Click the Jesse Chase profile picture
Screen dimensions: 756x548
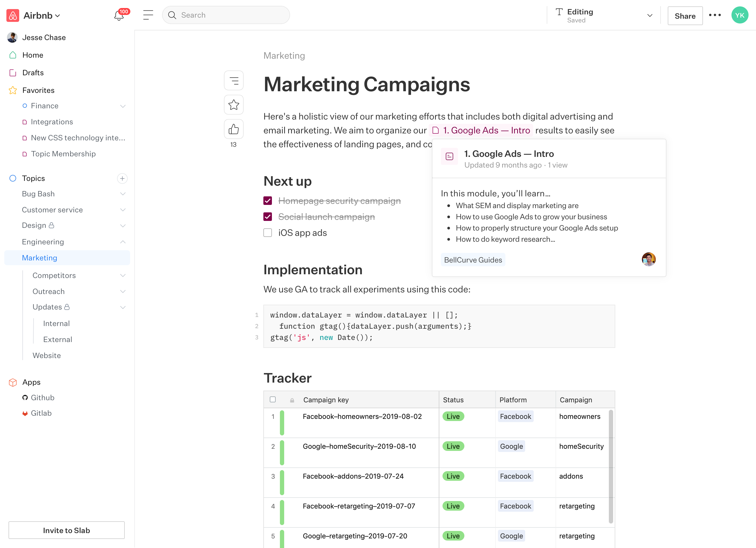click(x=12, y=37)
